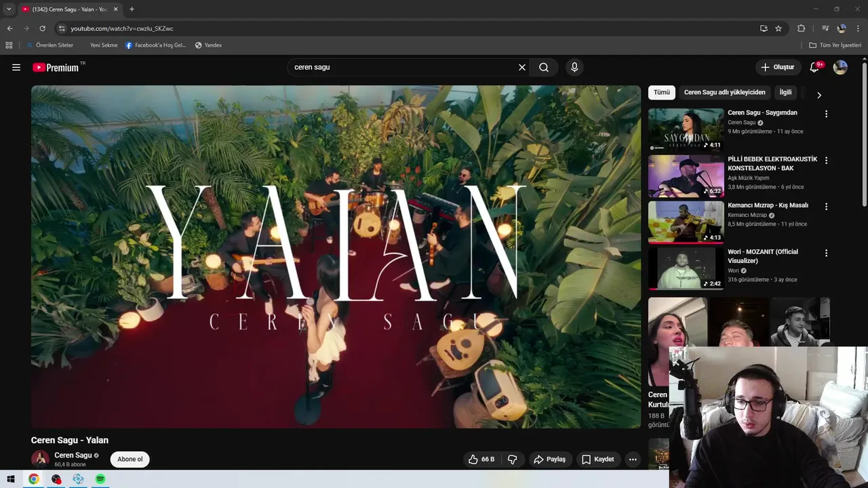Start voice search with microphone icon
The width and height of the screenshot is (868, 488).
(x=574, y=67)
